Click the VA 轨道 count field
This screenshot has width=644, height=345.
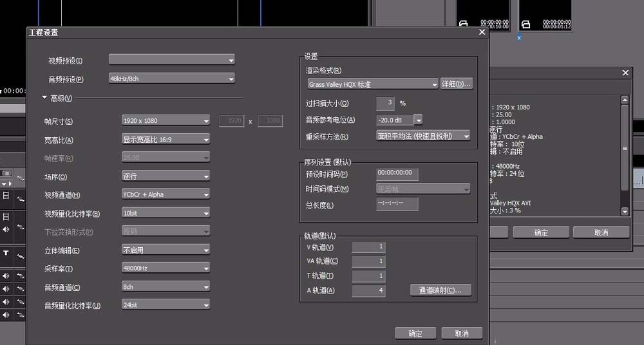(368, 261)
